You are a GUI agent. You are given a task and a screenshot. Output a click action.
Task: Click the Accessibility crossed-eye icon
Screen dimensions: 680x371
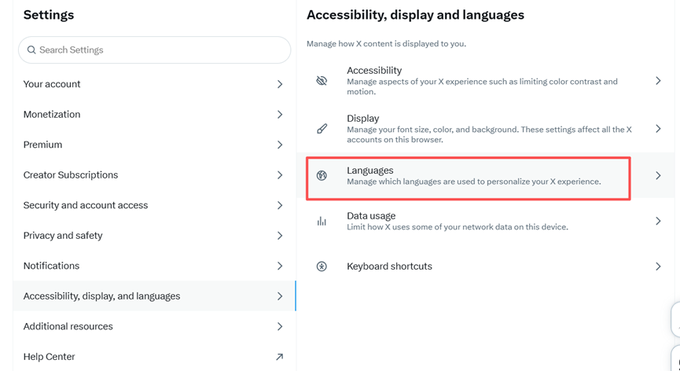tap(321, 81)
